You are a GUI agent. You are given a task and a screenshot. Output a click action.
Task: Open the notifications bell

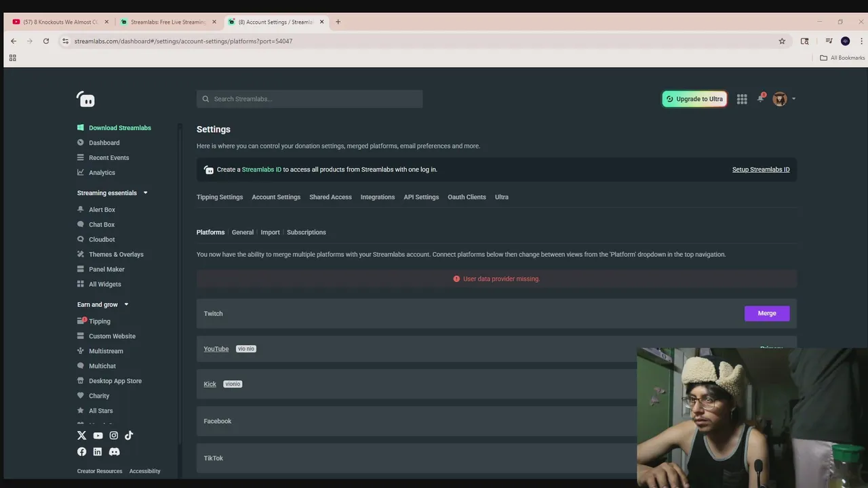click(x=761, y=98)
